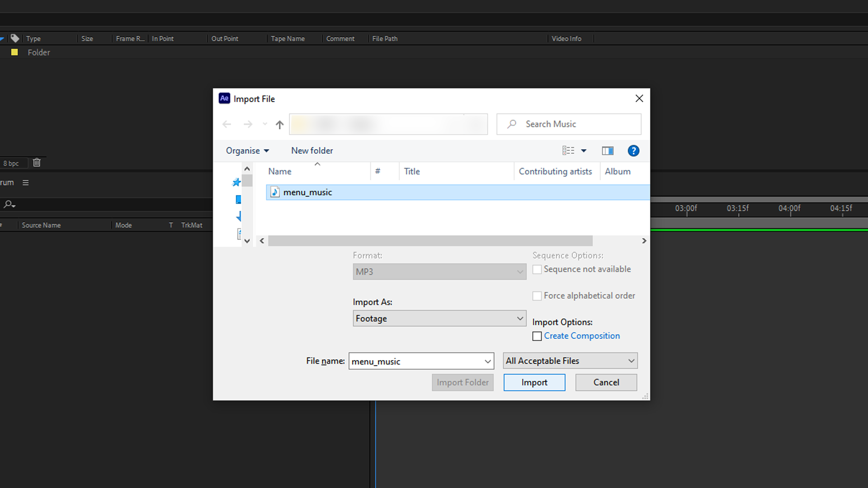The image size is (868, 488).
Task: Open the MP3 Format dropdown
Action: (439, 272)
